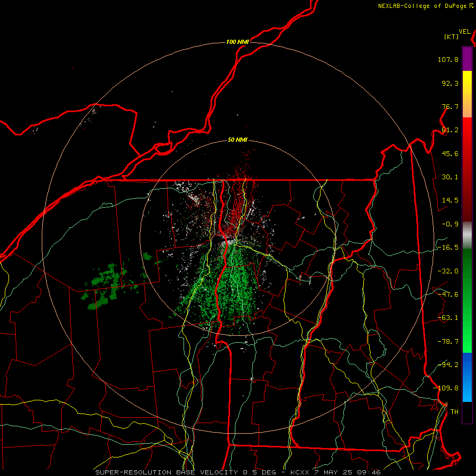Click the purple segment of the color bar

coord(467,59)
